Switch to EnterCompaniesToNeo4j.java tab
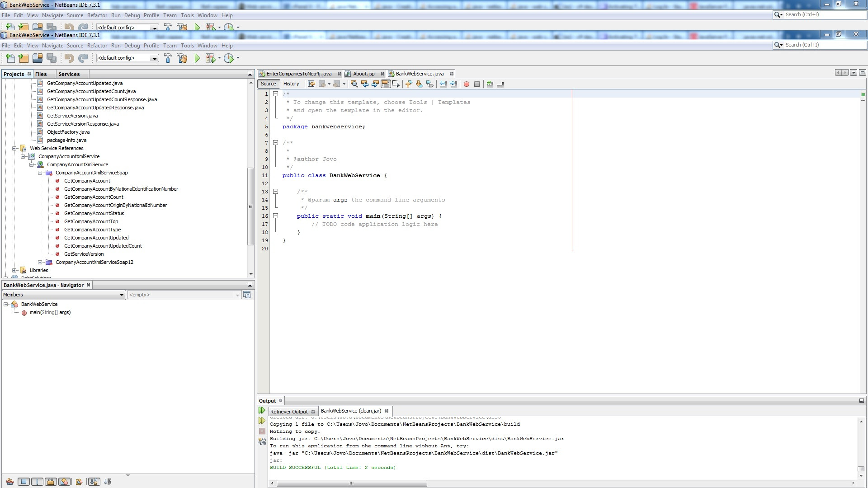This screenshot has height=488, width=868. [x=300, y=74]
